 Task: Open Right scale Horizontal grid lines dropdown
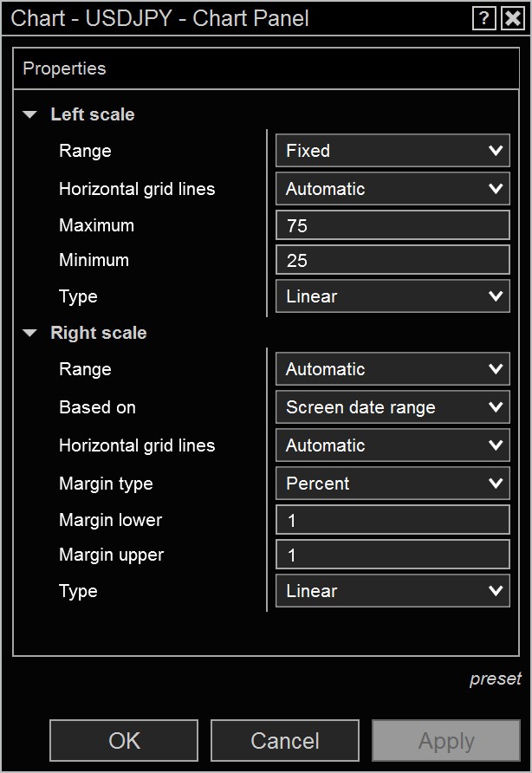393,445
